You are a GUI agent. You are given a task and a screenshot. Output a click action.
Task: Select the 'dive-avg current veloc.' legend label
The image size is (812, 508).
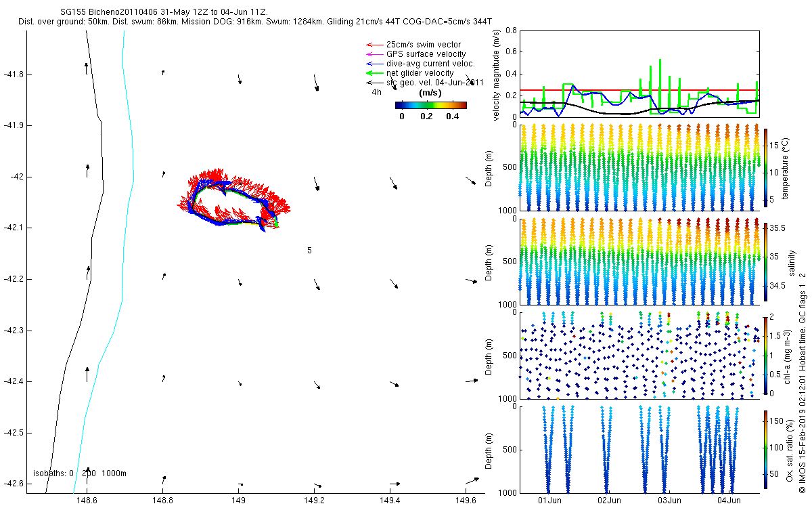pos(430,64)
